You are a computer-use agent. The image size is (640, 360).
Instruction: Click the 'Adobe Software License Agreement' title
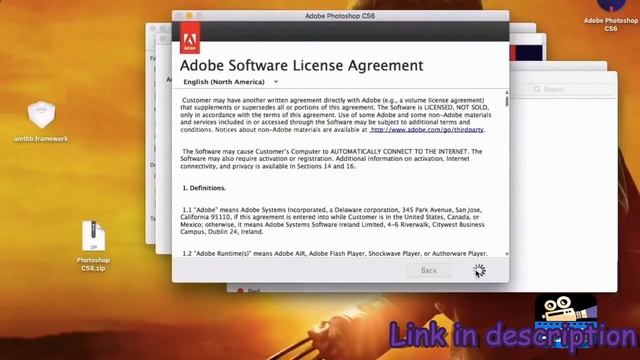[x=302, y=66]
